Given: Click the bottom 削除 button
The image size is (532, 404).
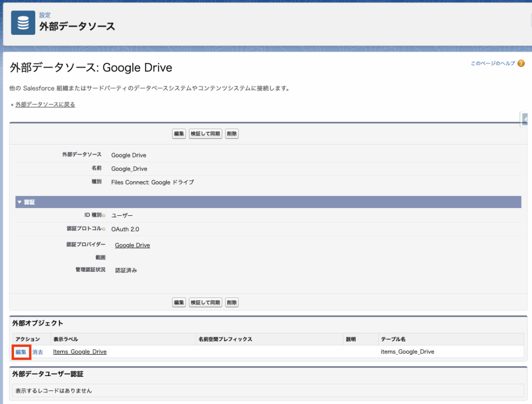Looking at the screenshot, I should pyautogui.click(x=232, y=303).
